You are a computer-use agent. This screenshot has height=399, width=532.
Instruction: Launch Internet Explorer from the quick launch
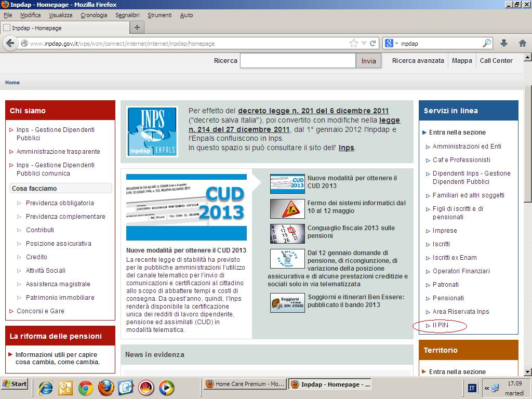pos(45,388)
